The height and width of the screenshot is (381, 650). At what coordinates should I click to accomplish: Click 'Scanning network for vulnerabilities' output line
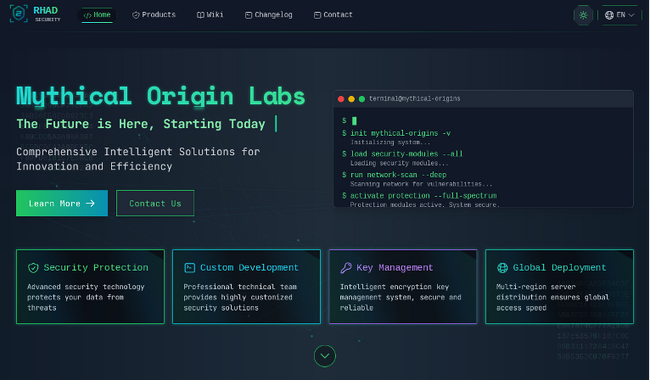point(421,184)
